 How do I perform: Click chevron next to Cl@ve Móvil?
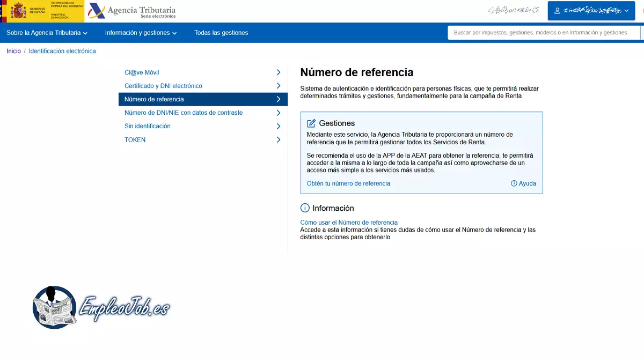[279, 72]
